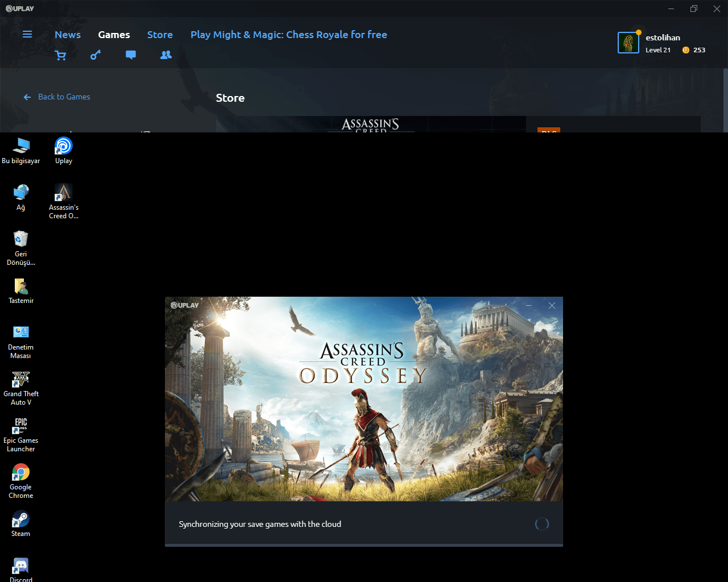
Task: Select the Ağ network desktop icon
Action: tap(21, 198)
